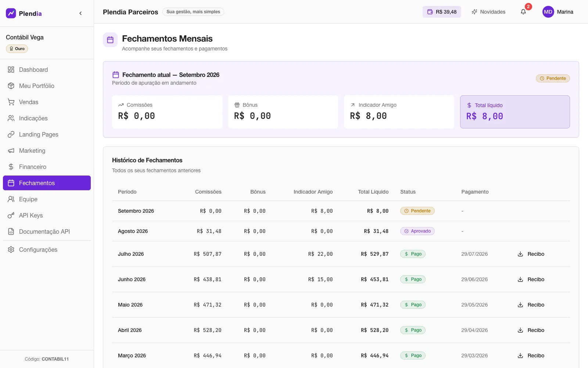
Task: Select the Total líquido summary card
Action: tap(515, 112)
